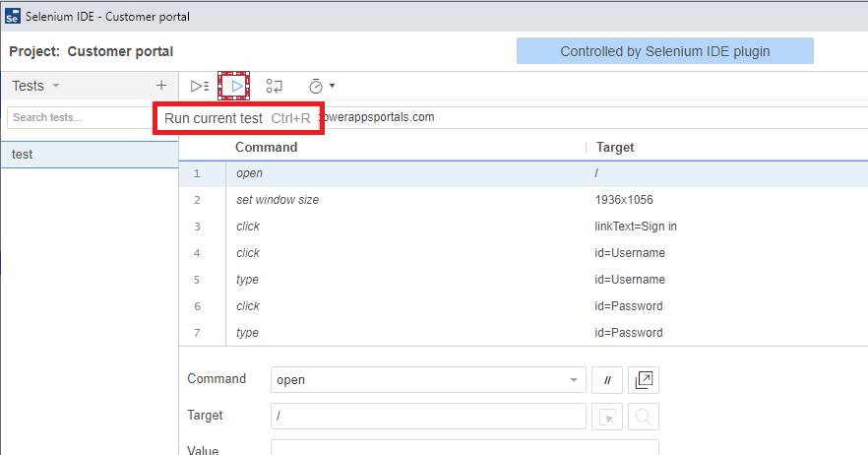This screenshot has height=455, width=868.
Task: Click the Search tests field
Action: (80, 117)
